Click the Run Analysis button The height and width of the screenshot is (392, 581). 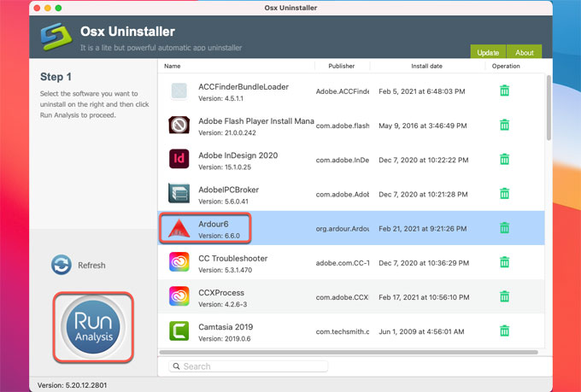(x=93, y=327)
